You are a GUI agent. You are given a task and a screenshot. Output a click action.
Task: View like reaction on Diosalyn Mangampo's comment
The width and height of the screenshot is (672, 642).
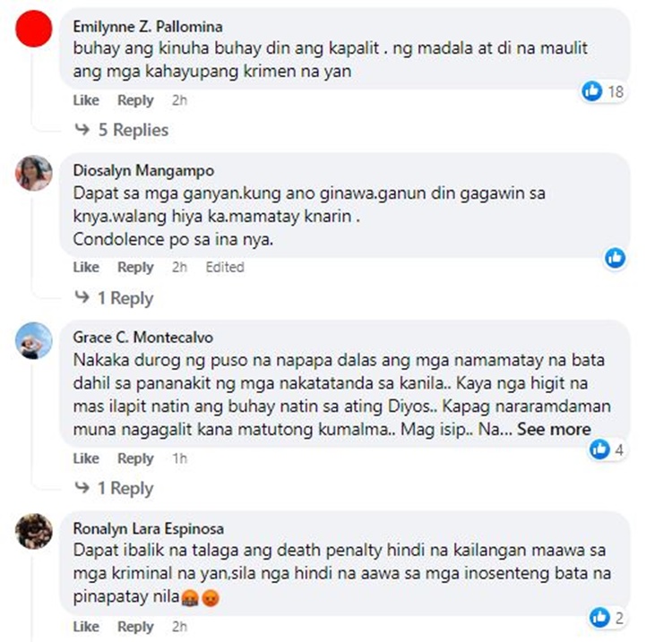tap(615, 258)
